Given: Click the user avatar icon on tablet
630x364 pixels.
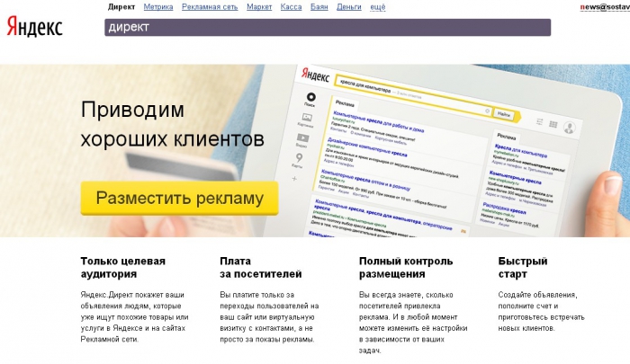Looking at the screenshot, I should [569, 128].
